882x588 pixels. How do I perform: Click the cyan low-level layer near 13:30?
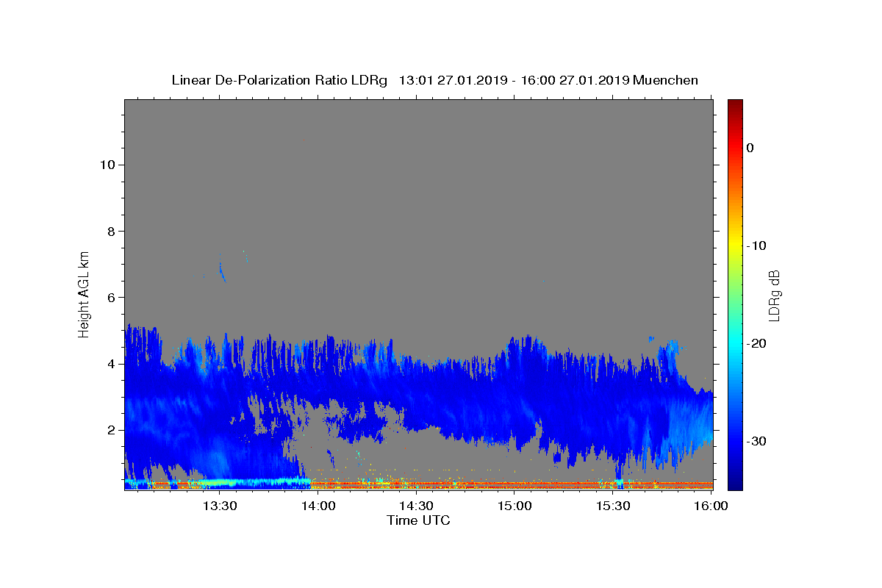pos(219,483)
